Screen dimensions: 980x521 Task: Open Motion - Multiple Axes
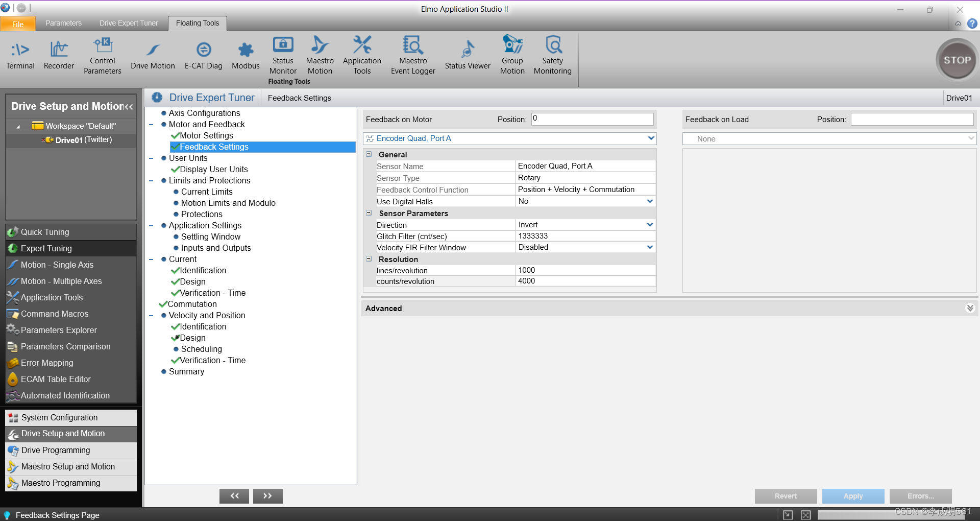coord(71,281)
